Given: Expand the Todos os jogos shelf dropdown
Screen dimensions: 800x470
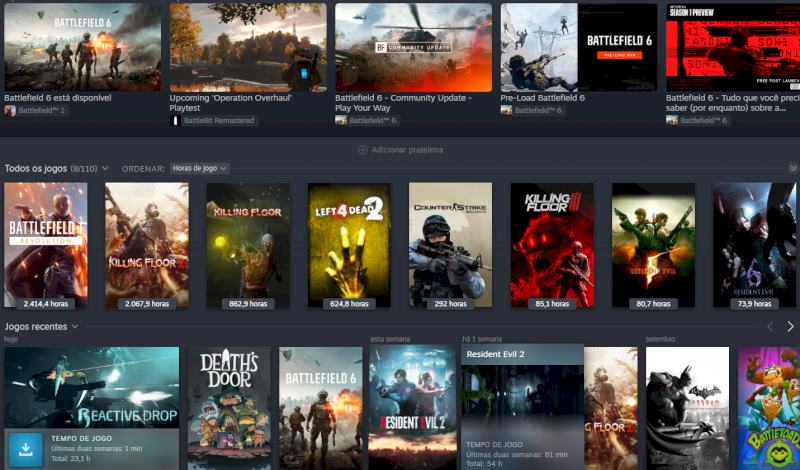Looking at the screenshot, I should [105, 168].
